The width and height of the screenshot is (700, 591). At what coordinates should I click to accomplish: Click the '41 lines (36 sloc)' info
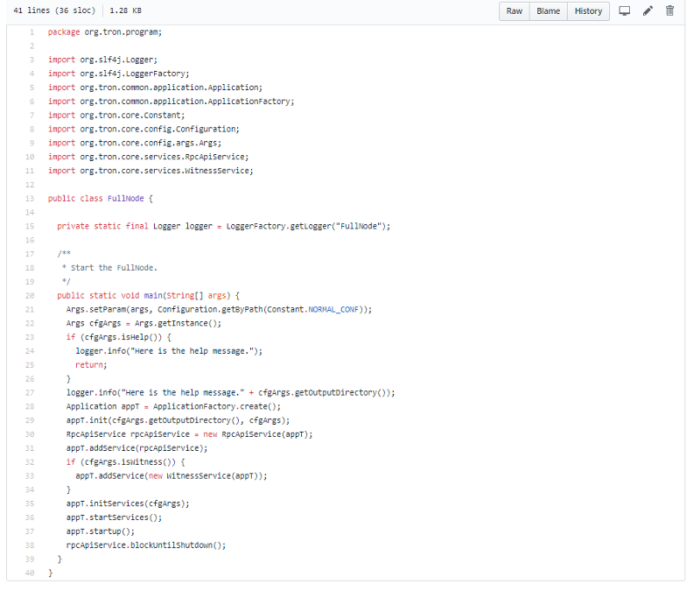coord(54,11)
